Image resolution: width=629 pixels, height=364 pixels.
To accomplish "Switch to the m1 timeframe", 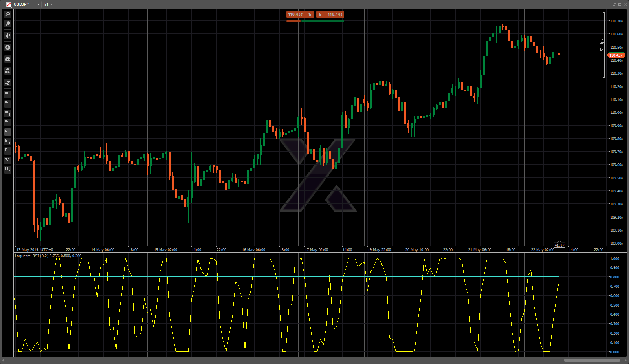I will pos(7,94).
